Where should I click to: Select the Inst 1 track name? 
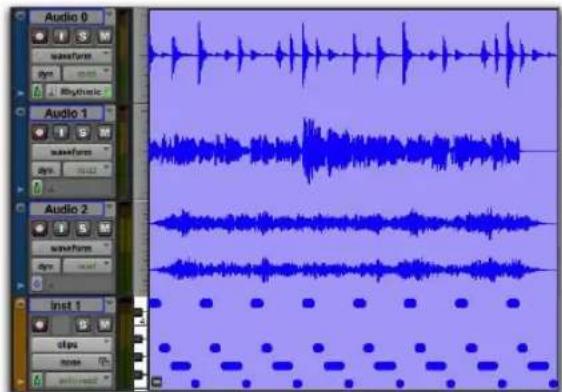tap(66, 306)
